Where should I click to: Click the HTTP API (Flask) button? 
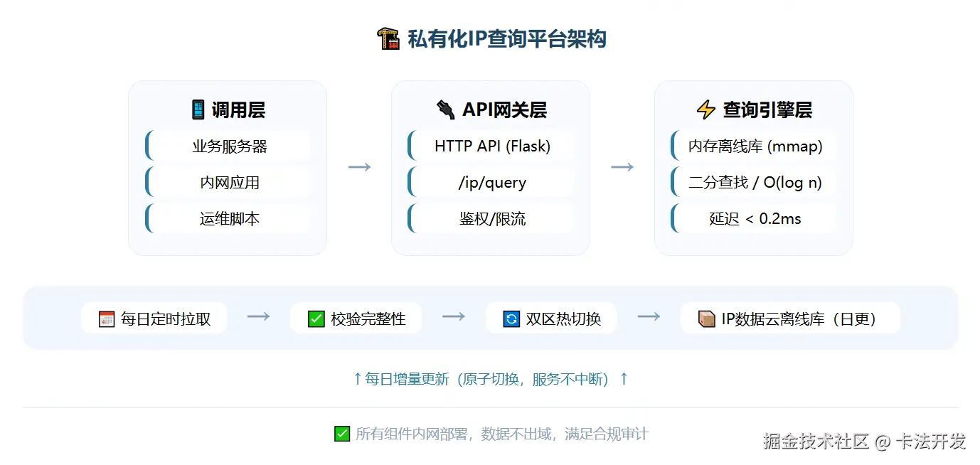491,146
